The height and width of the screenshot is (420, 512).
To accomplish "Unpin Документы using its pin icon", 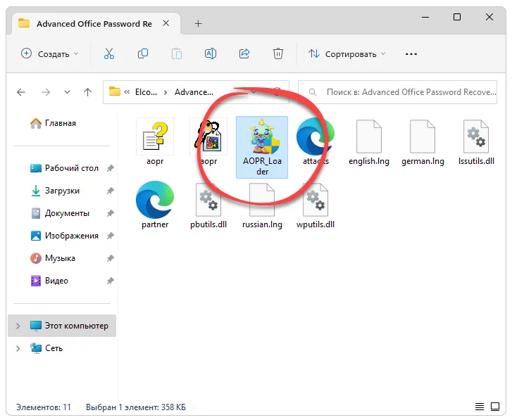I will pyautogui.click(x=111, y=213).
